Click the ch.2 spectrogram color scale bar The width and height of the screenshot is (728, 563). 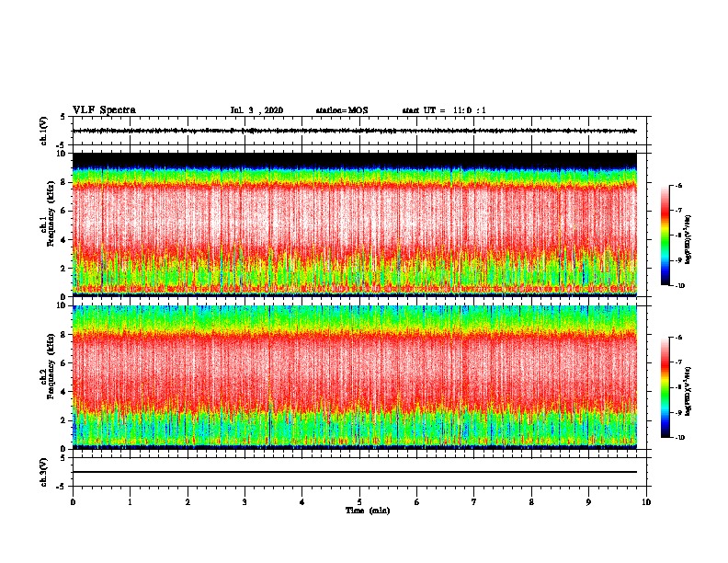tap(665, 387)
